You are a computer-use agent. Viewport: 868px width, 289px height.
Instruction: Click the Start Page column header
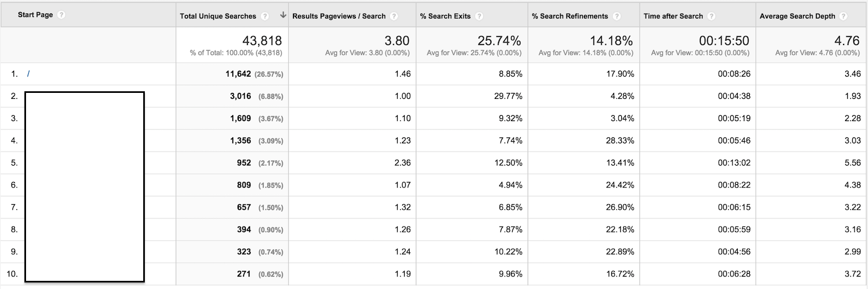click(x=35, y=15)
